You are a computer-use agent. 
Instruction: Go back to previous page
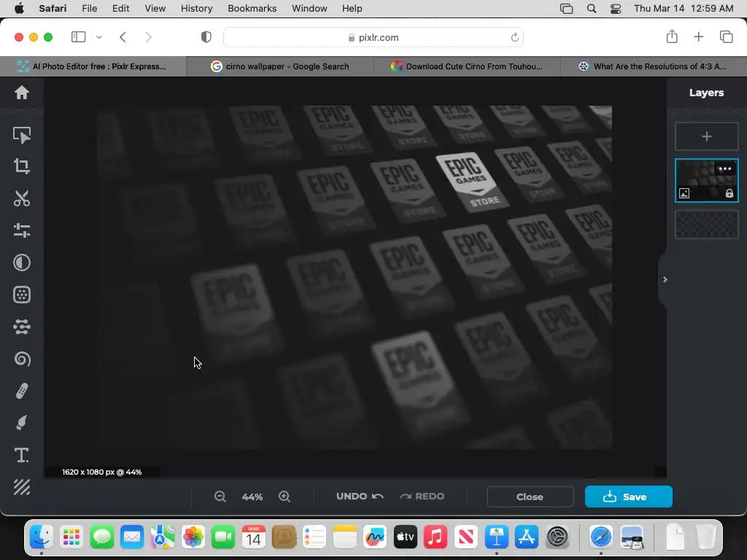[x=123, y=37]
